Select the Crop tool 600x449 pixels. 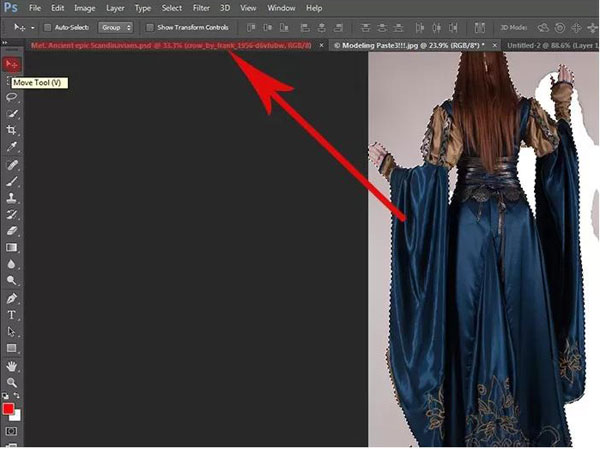click(x=11, y=130)
